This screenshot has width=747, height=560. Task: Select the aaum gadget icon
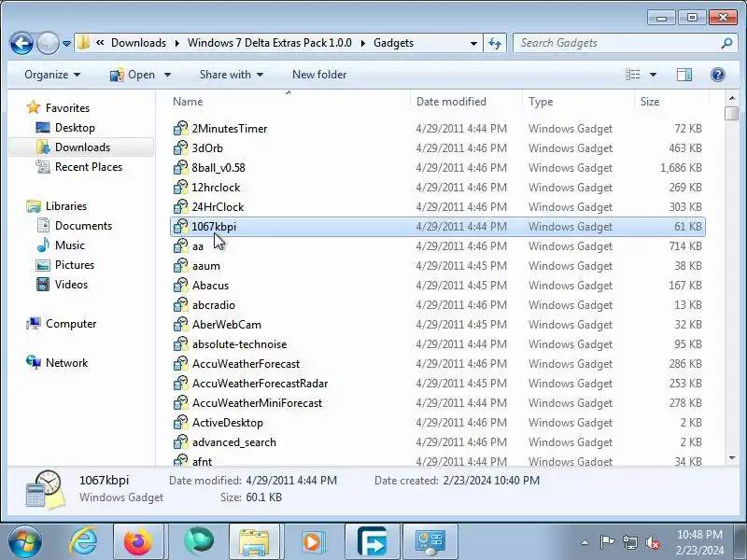180,266
